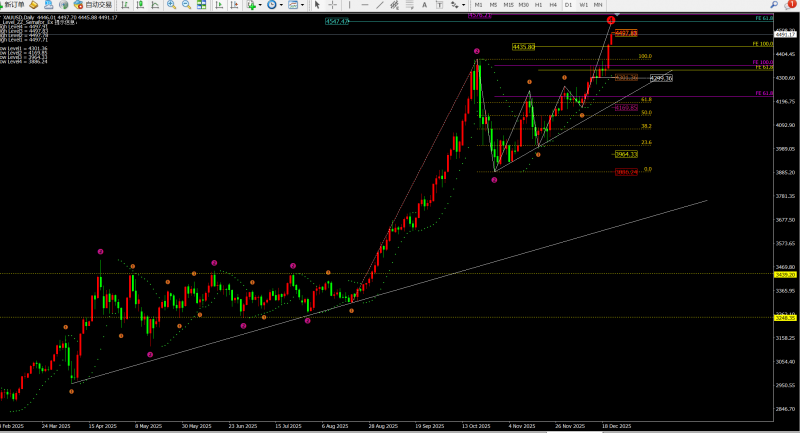The width and height of the screenshot is (800, 433).
Task: Select the M15 timeframe tab
Action: pos(509,5)
